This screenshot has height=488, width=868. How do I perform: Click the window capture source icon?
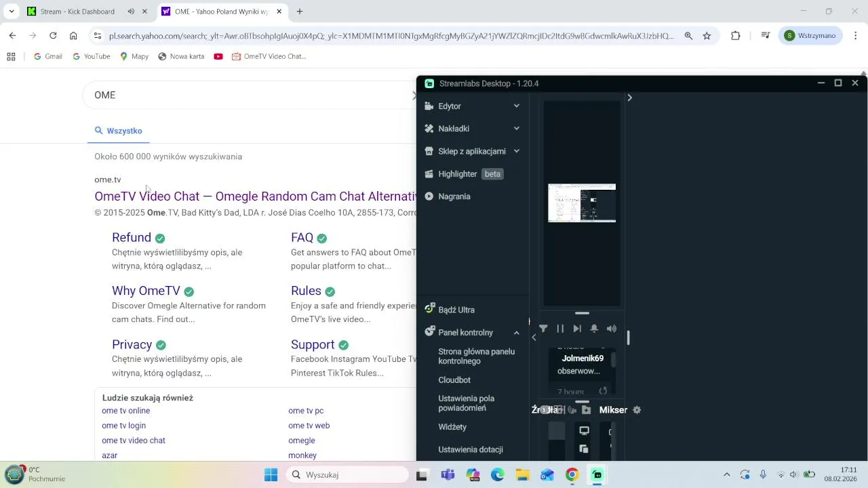(x=584, y=449)
